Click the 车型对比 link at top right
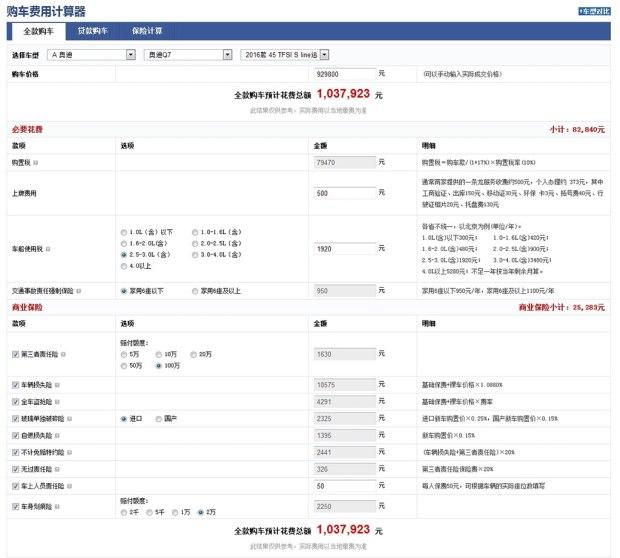Image resolution: width=620 pixels, height=558 pixels. tap(592, 11)
